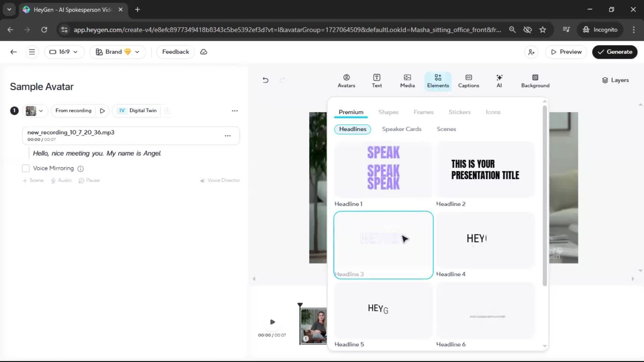This screenshot has height=362, width=644.
Task: Select the Speaker Cards filter
Action: point(401,129)
